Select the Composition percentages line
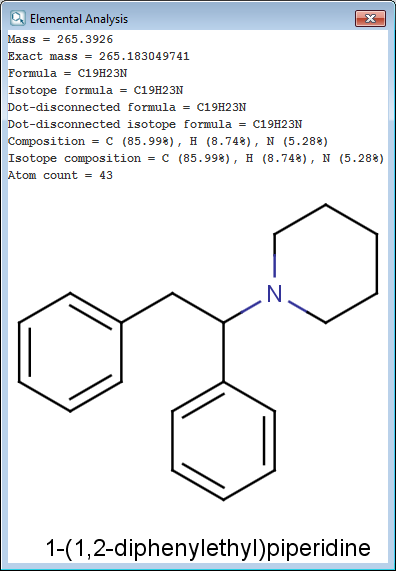The image size is (396, 571). click(x=168, y=141)
